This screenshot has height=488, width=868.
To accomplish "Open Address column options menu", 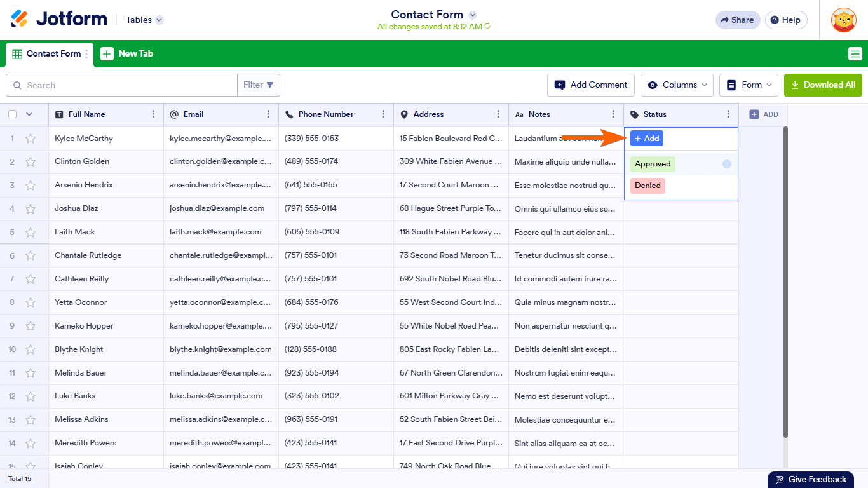I will tap(498, 114).
